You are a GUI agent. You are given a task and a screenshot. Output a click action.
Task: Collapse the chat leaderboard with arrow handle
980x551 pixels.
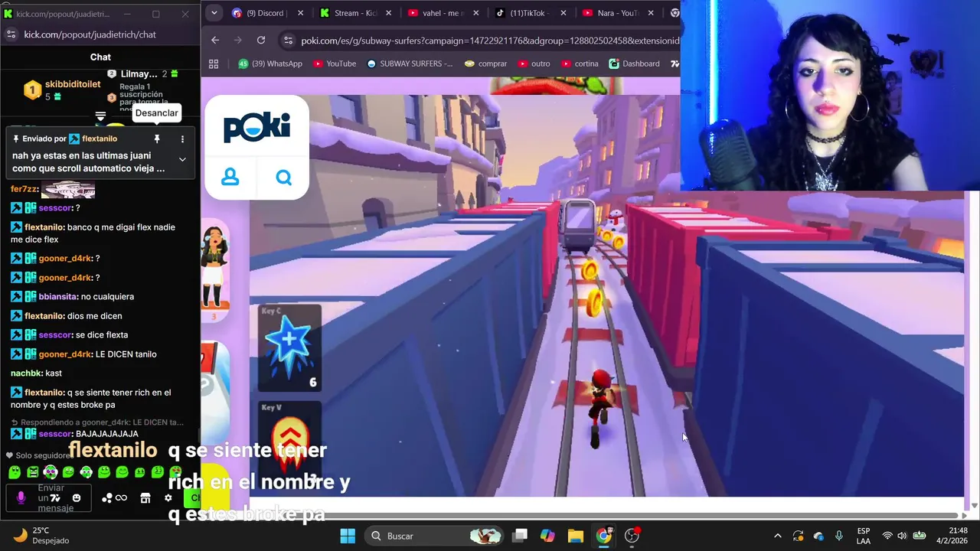(100, 116)
